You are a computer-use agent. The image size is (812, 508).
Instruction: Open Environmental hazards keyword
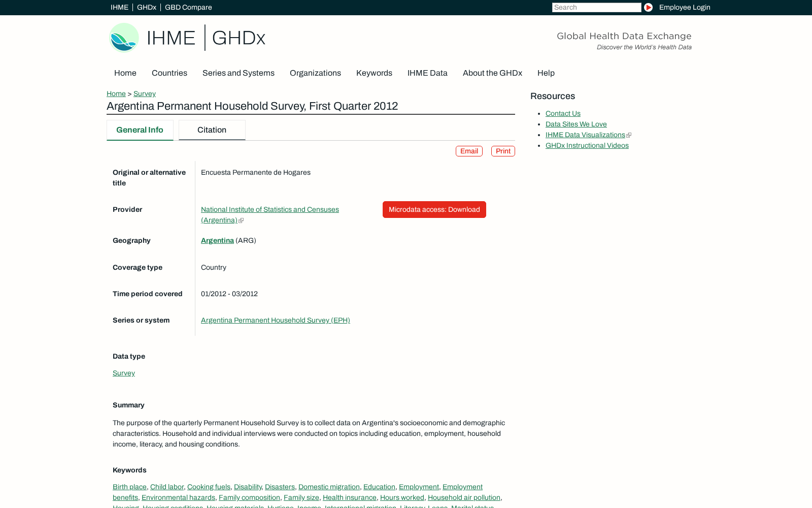coord(178,497)
